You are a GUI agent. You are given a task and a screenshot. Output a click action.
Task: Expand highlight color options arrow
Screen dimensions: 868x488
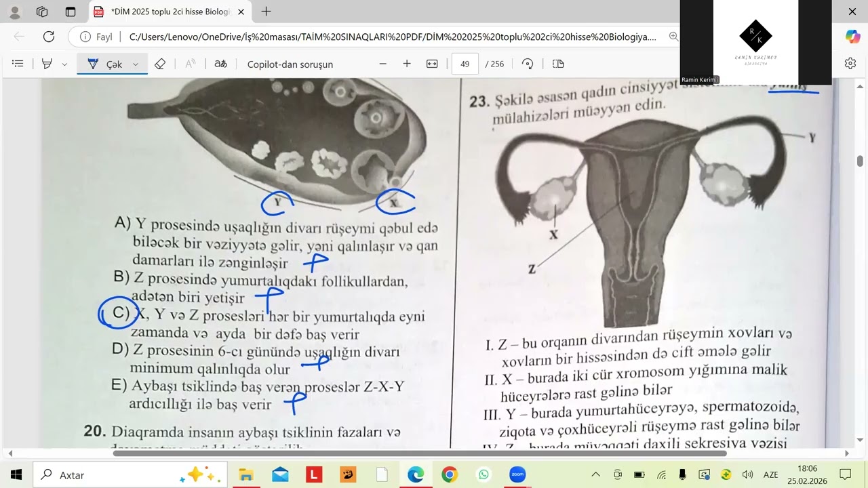(x=64, y=64)
